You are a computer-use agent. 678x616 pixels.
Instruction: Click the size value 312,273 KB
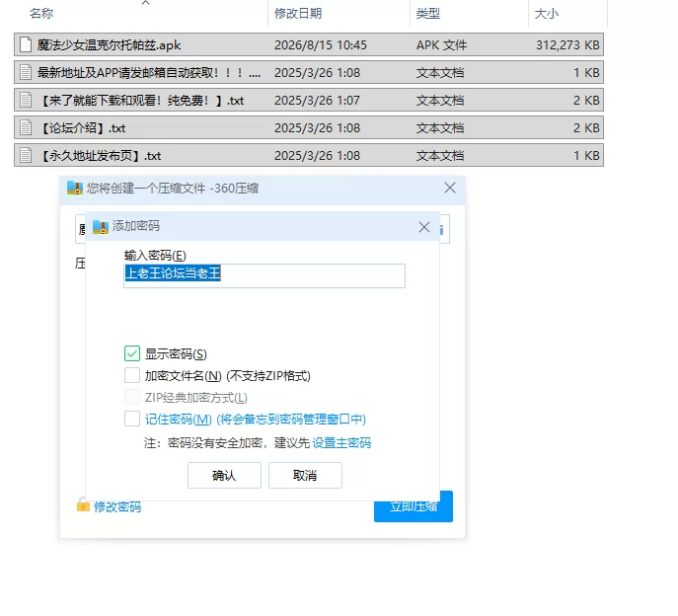[x=567, y=45]
